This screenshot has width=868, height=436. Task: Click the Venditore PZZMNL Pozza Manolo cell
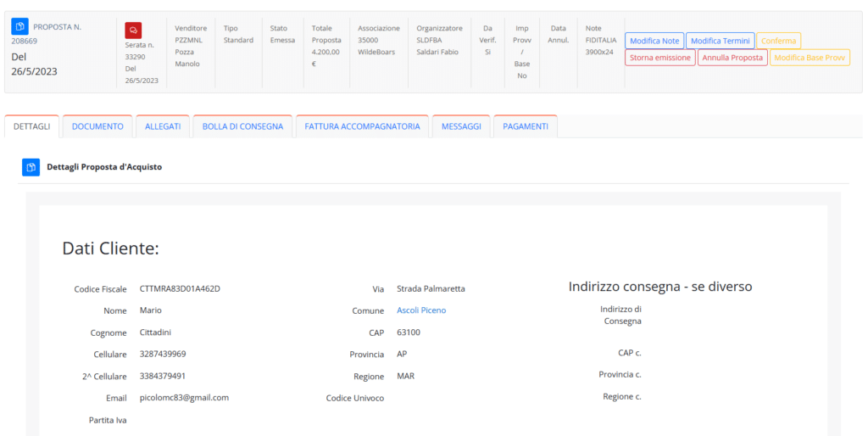click(191, 46)
